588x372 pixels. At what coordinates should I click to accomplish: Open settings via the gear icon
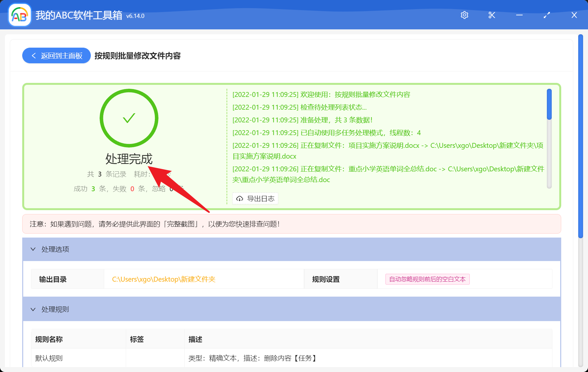point(464,15)
